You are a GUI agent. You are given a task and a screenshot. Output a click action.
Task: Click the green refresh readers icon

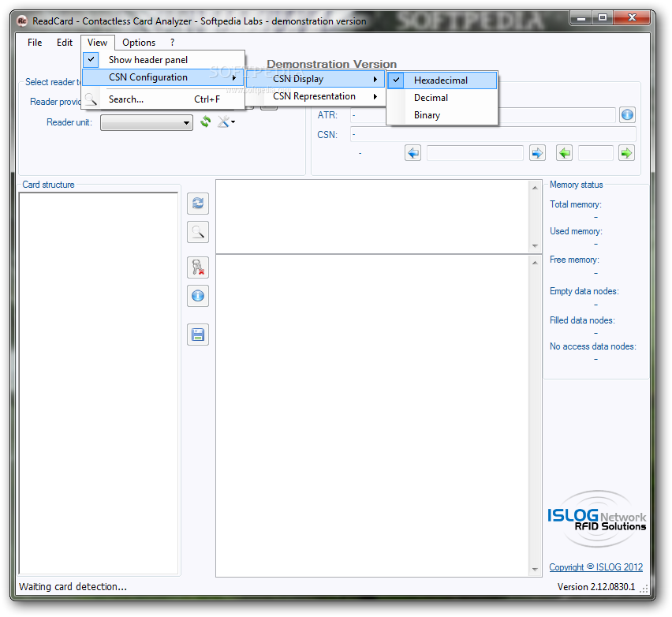(206, 122)
